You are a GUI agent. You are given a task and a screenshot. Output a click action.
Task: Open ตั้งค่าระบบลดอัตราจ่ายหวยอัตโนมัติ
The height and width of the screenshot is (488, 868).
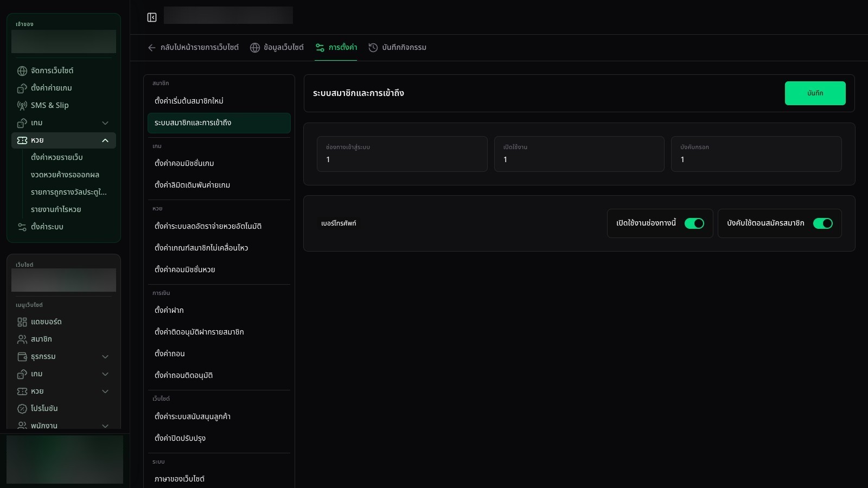pyautogui.click(x=219, y=226)
